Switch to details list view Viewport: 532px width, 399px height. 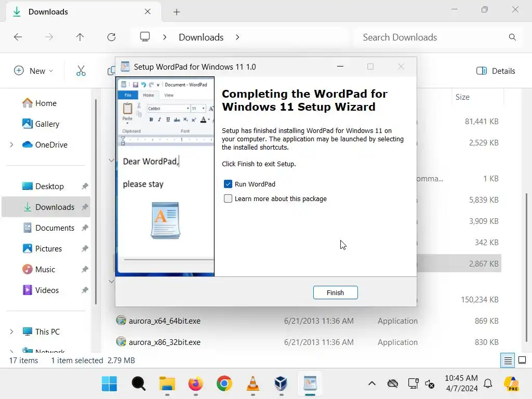tap(508, 361)
